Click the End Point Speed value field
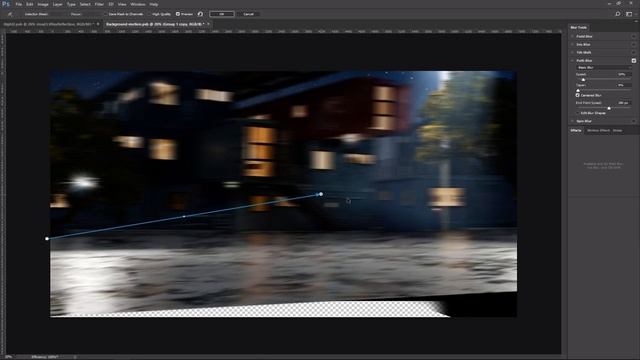 pyautogui.click(x=624, y=103)
